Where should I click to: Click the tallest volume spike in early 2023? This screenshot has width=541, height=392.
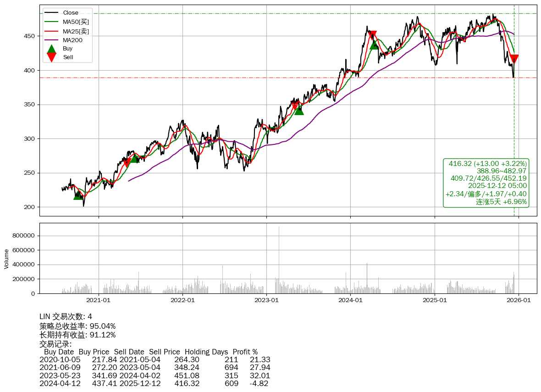click(x=279, y=257)
